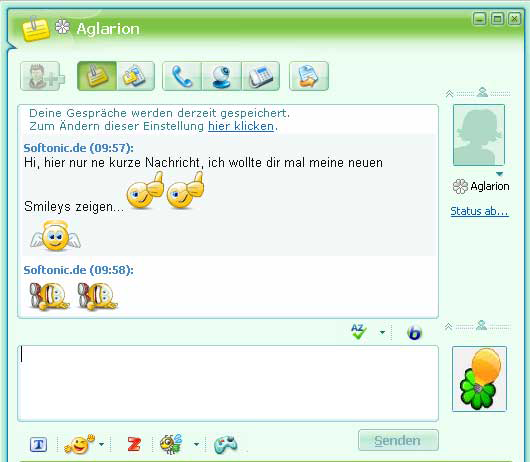530x462 pixels.
Task: Switch to SMS mode icon
Action: click(x=136, y=76)
